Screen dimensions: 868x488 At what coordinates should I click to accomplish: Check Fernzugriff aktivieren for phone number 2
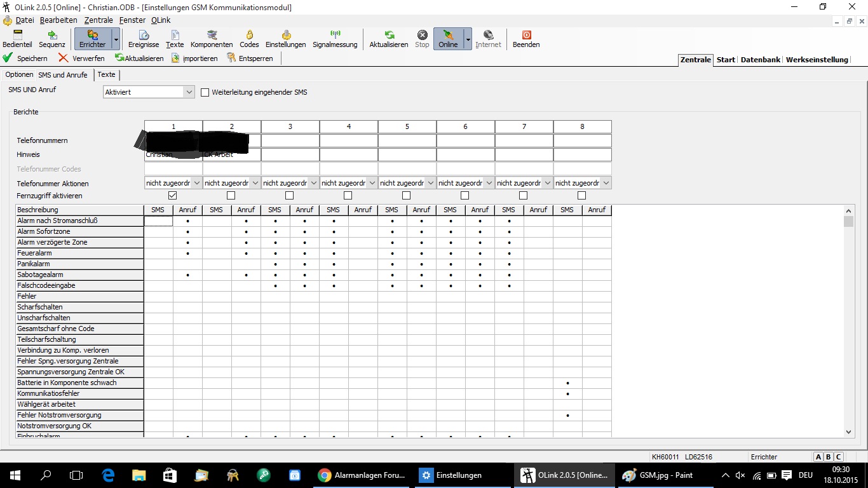(231, 196)
